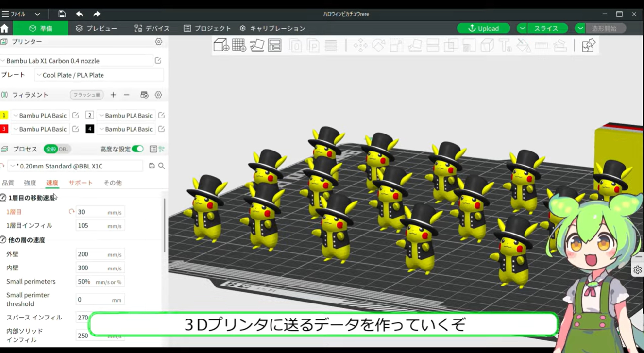
Task: Click the save floppy disk icon in title bar
Action: (x=62, y=14)
